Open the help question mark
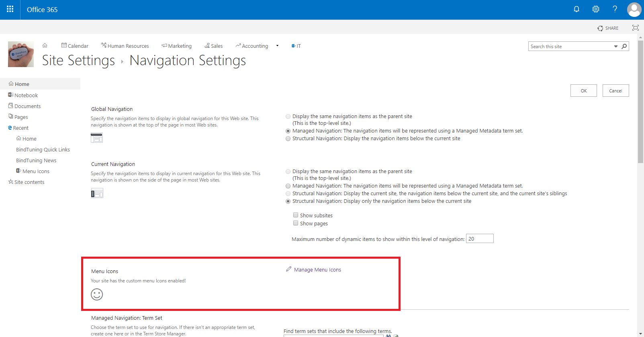 pyautogui.click(x=615, y=9)
